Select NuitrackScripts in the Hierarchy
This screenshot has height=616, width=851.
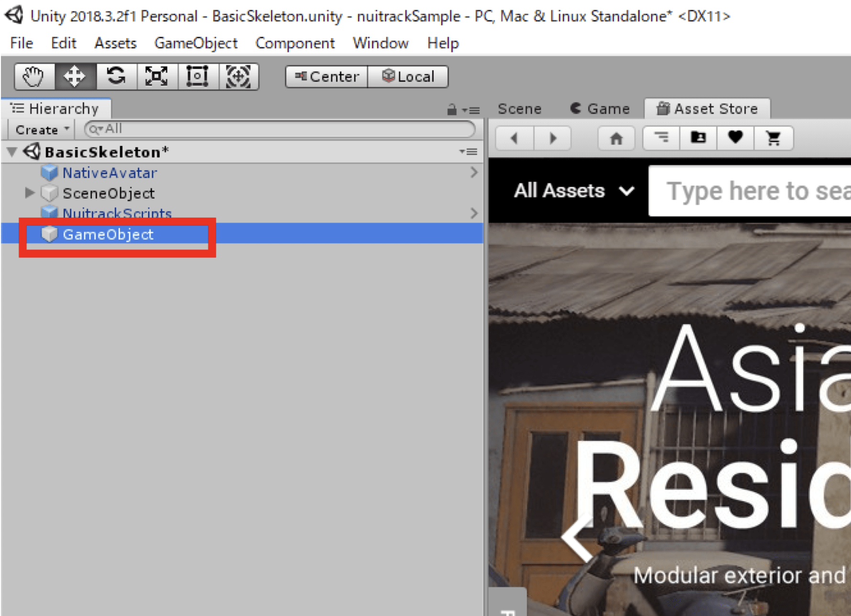pos(117,213)
